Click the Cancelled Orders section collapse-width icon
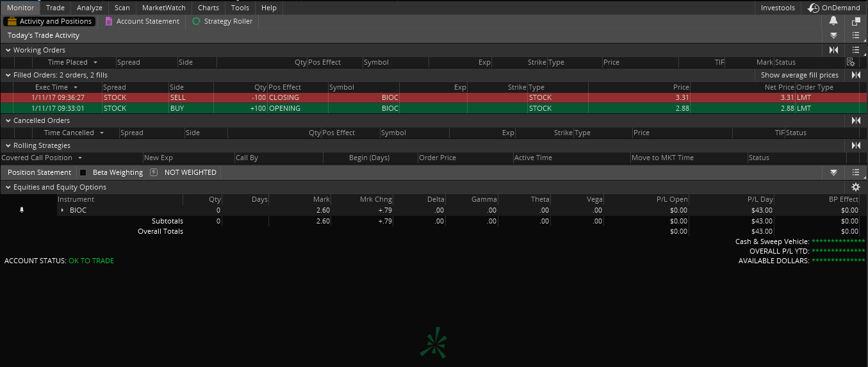This screenshot has width=868, height=367. [x=856, y=120]
